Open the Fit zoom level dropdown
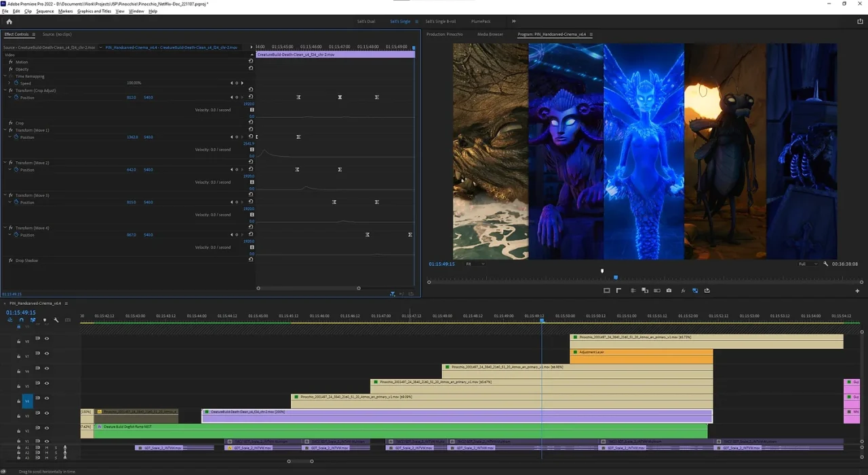The image size is (868, 475). tap(475, 264)
